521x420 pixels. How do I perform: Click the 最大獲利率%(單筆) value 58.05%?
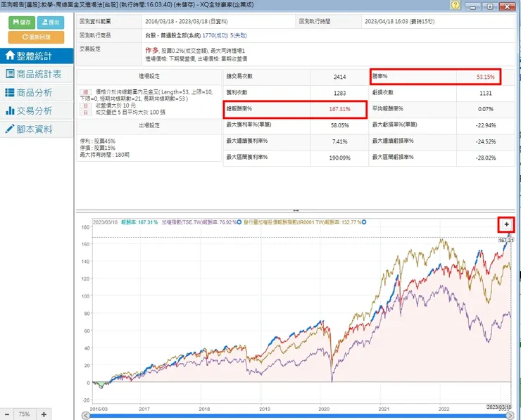pyautogui.click(x=339, y=125)
